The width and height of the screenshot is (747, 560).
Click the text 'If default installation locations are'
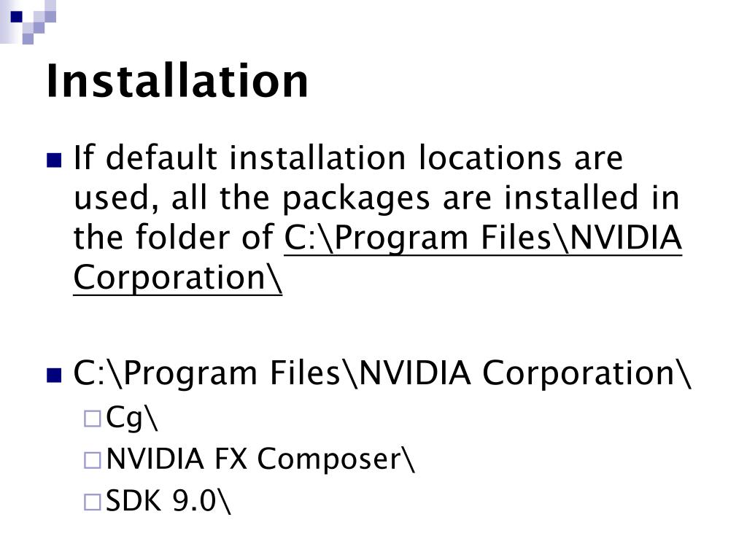(348, 157)
